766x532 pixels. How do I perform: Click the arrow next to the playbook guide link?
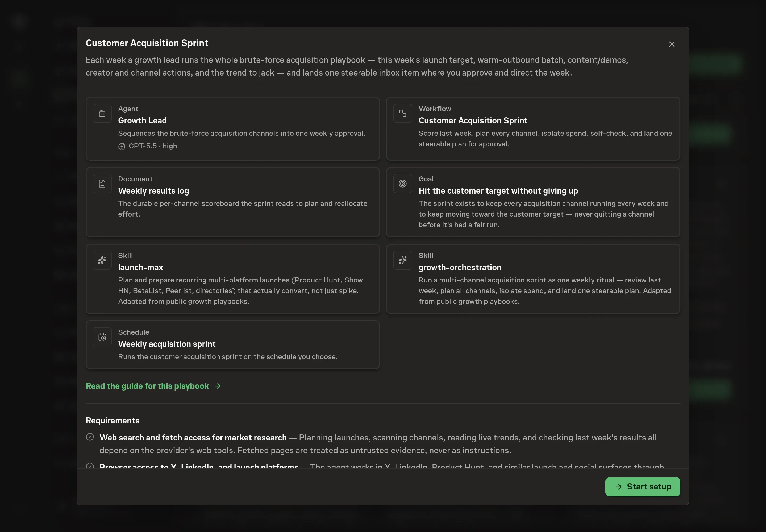pyautogui.click(x=218, y=386)
